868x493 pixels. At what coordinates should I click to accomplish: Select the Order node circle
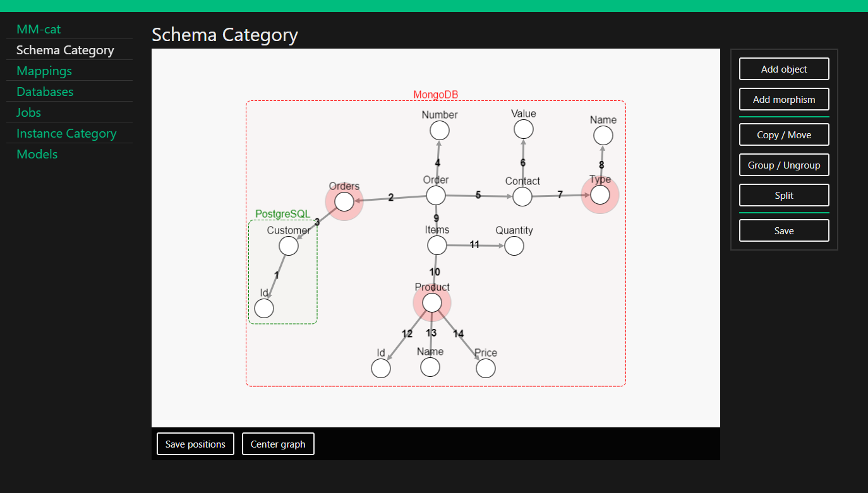(436, 195)
